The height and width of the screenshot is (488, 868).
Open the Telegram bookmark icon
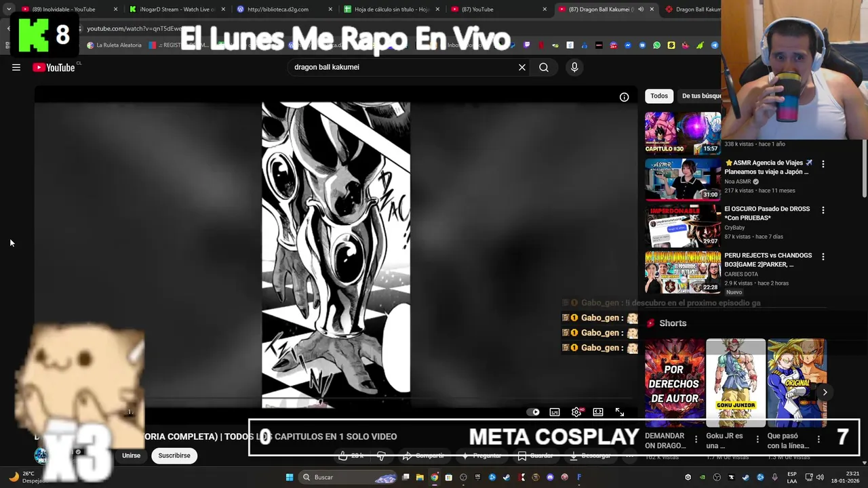coord(715,45)
